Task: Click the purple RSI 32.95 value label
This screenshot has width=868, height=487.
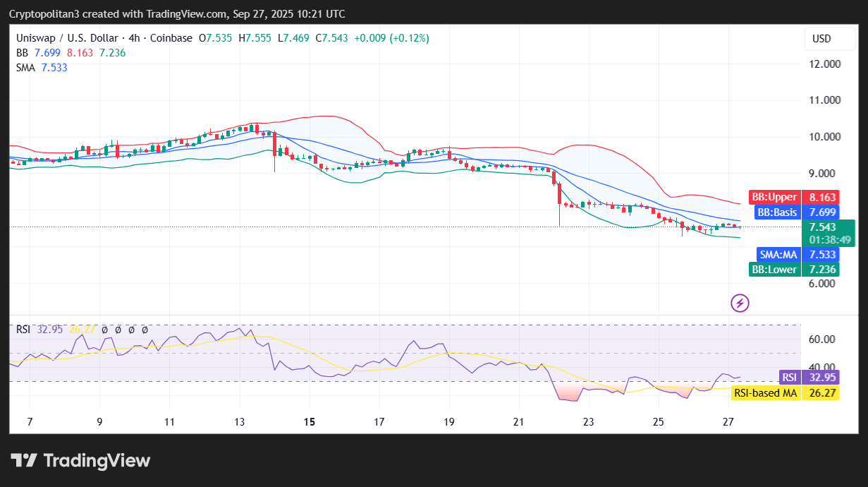Action: click(808, 377)
